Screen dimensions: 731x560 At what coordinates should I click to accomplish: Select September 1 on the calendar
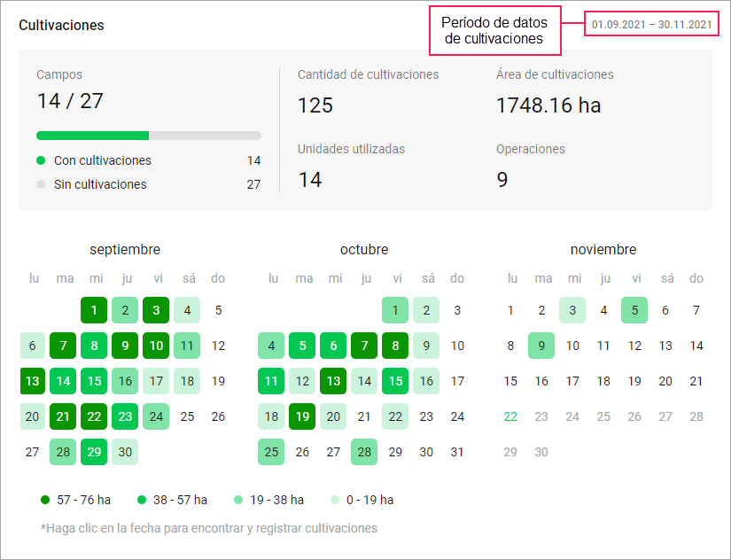click(x=94, y=311)
